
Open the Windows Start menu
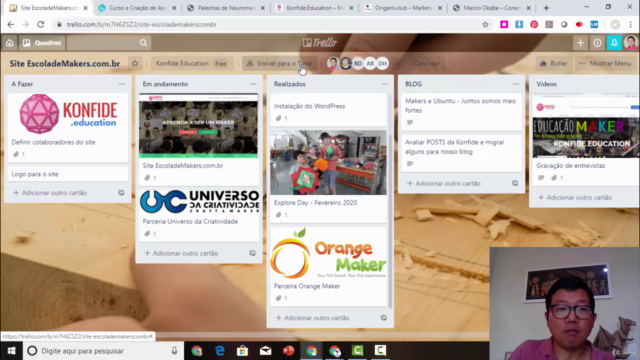(11, 351)
